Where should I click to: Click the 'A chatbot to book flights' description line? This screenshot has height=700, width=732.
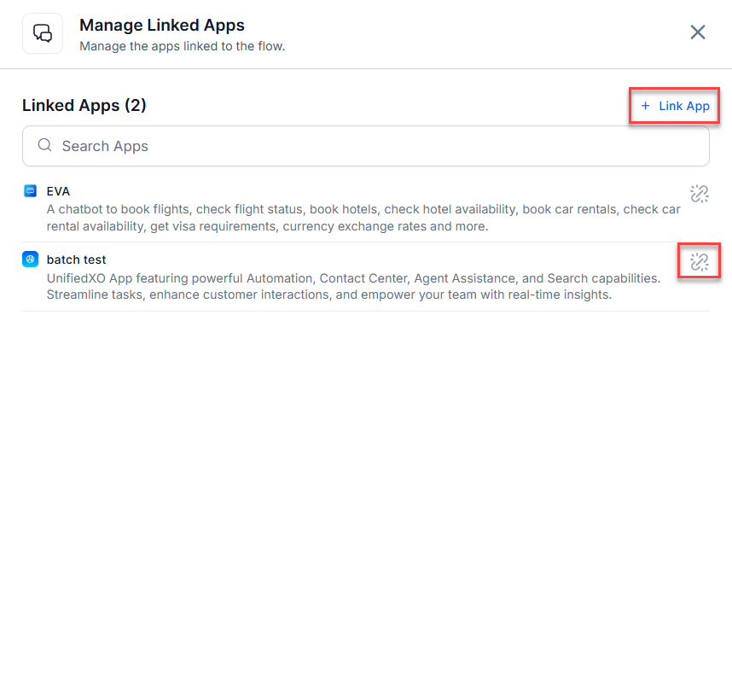point(363,209)
